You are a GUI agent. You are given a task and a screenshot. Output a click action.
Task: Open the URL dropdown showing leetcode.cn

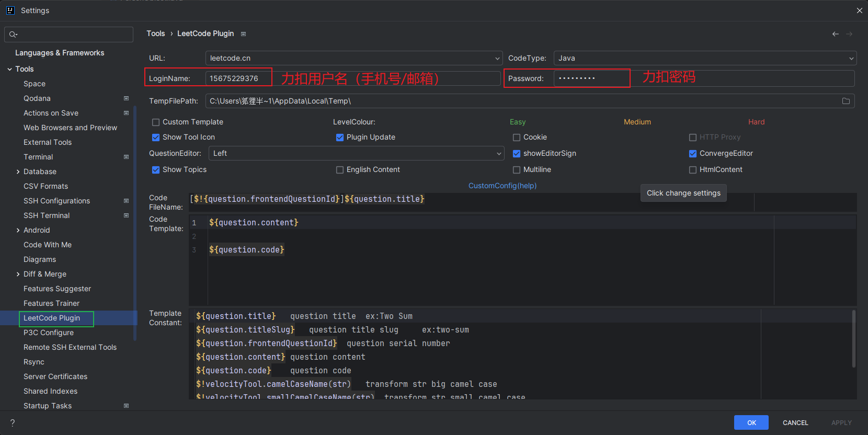click(x=354, y=58)
